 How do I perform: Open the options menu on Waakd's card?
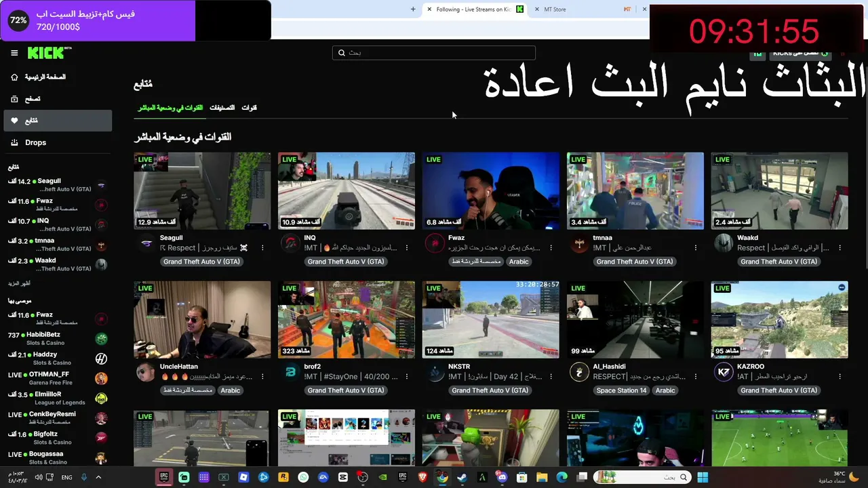[x=840, y=247]
